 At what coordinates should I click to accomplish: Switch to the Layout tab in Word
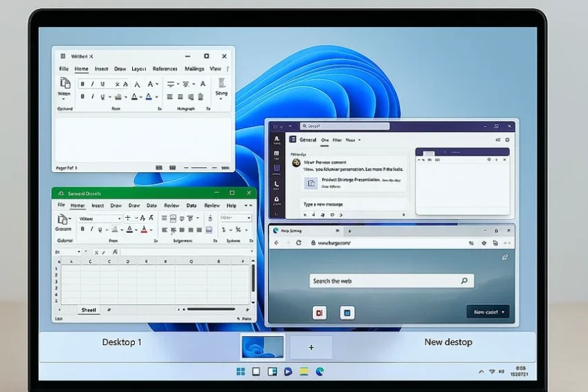(x=139, y=69)
